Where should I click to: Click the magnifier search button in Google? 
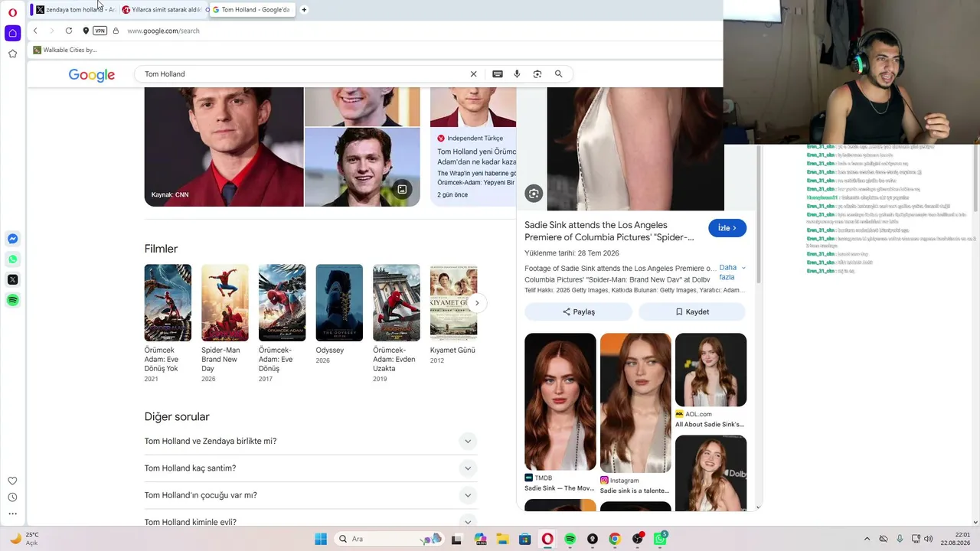point(559,74)
